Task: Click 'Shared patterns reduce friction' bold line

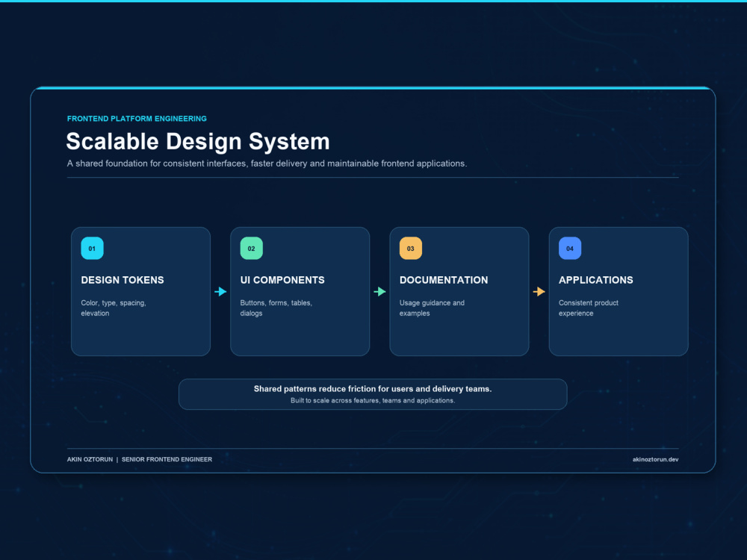Action: [x=373, y=388]
